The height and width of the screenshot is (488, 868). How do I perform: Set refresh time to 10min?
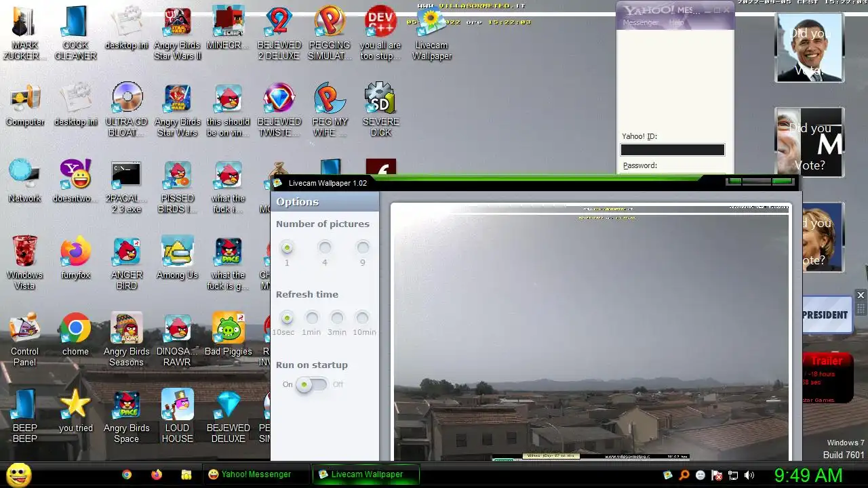(x=363, y=318)
